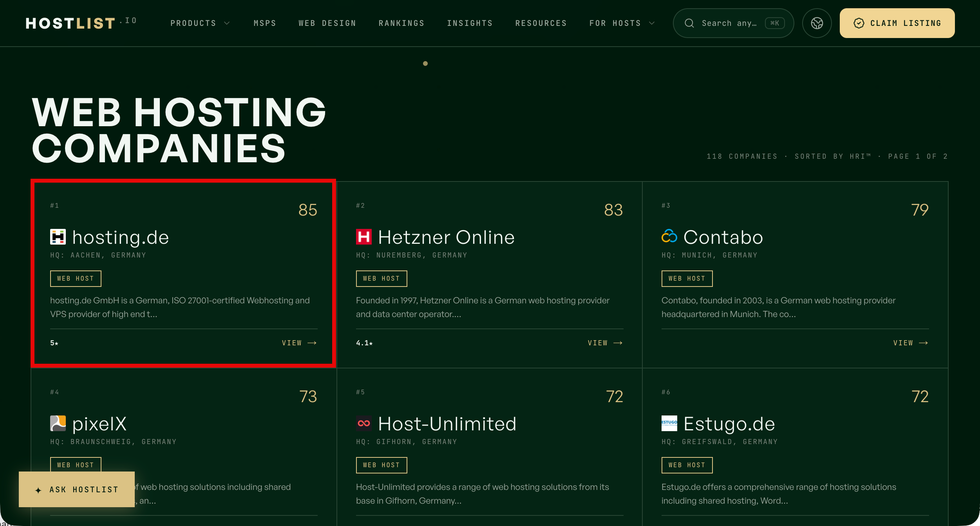The height and width of the screenshot is (526, 980).
Task: Click the pixelX logo icon
Action: click(58, 423)
